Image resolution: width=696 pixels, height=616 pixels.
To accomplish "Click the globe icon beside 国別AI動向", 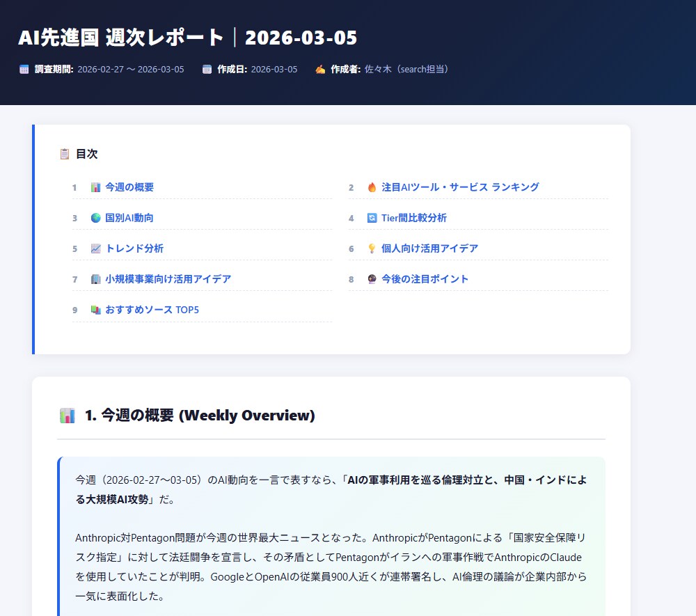I will 95,218.
